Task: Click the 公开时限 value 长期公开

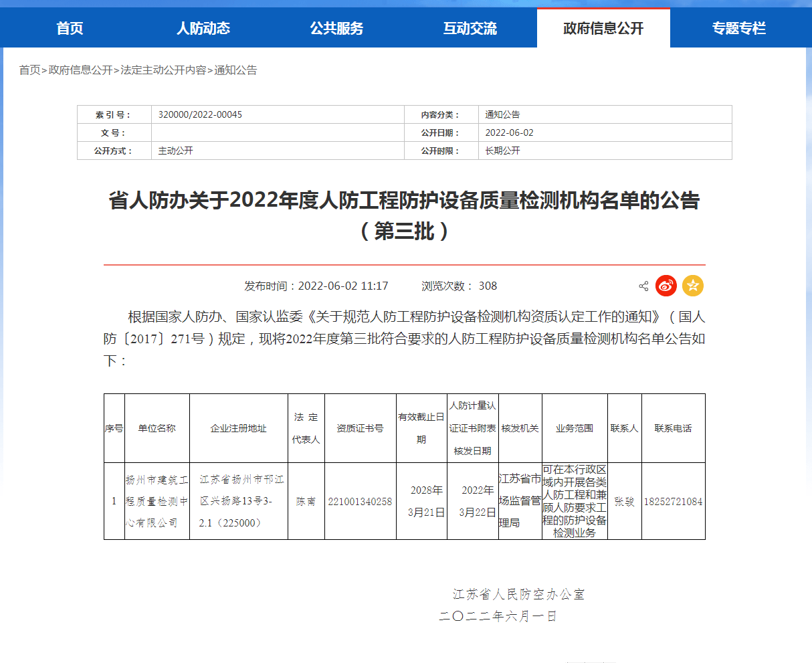Action: pyautogui.click(x=502, y=151)
